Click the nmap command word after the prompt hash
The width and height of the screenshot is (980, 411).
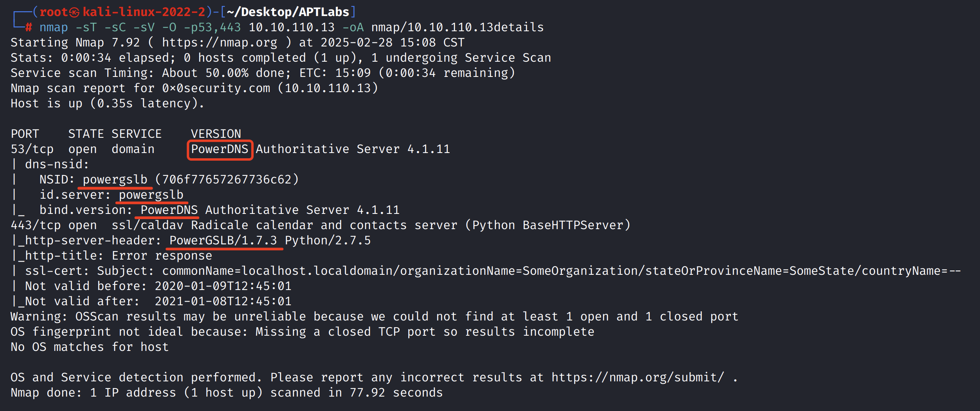(x=54, y=27)
